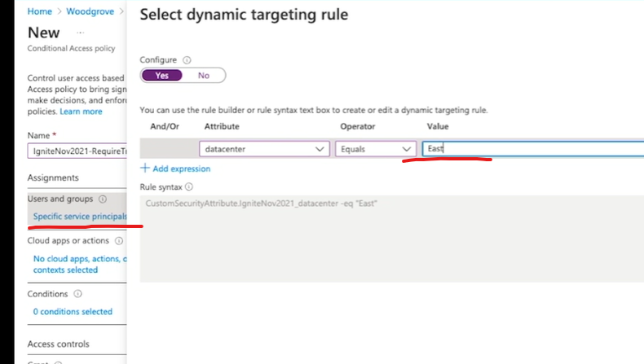
Task: Set Configure toggle to No
Action: coord(204,76)
